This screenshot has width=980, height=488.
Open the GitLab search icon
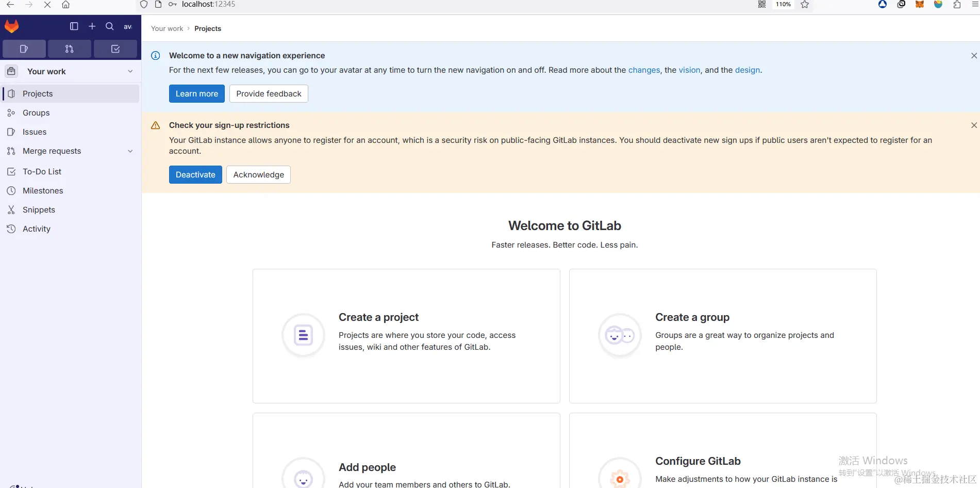(x=110, y=26)
